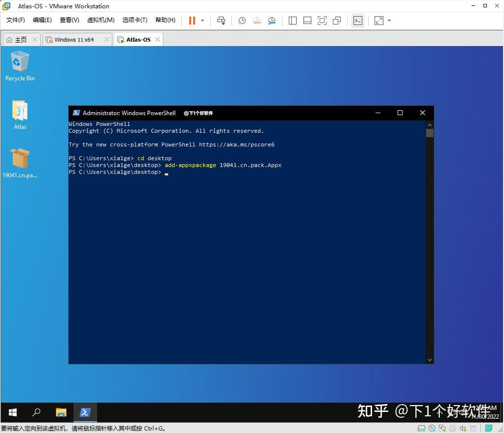The image size is (504, 433).
Task: Switch to the 主页 tab
Action: (21, 40)
